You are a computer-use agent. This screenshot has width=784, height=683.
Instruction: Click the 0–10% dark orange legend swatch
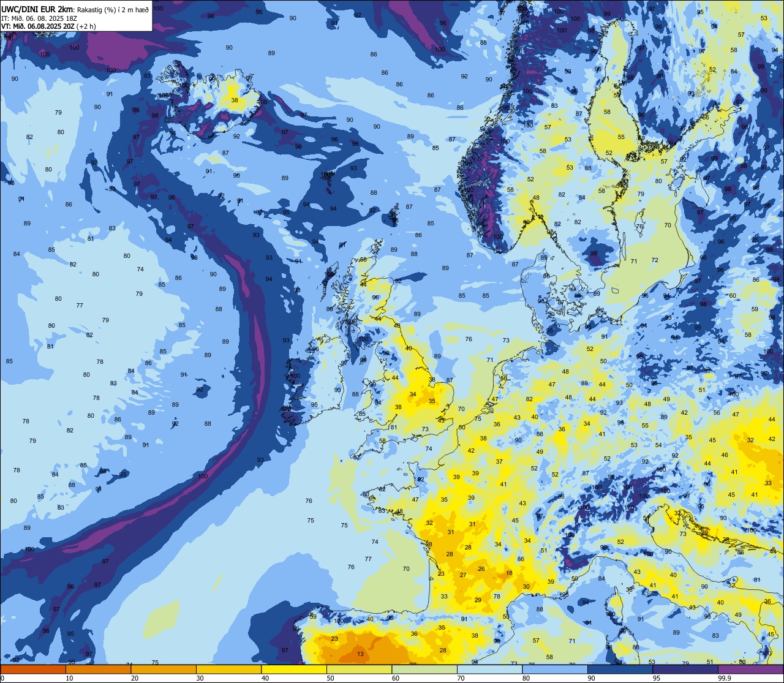point(33,669)
